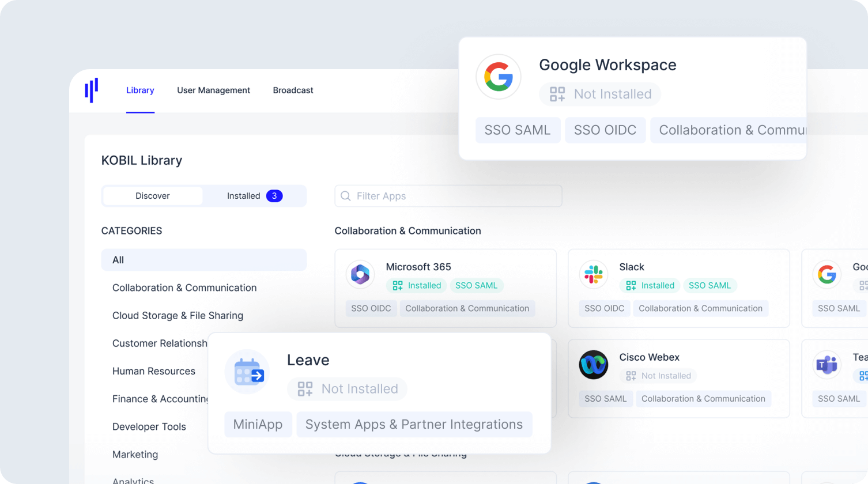Screen dimensions: 868x484
Task: Switch to the Installed view
Action: coord(243,196)
